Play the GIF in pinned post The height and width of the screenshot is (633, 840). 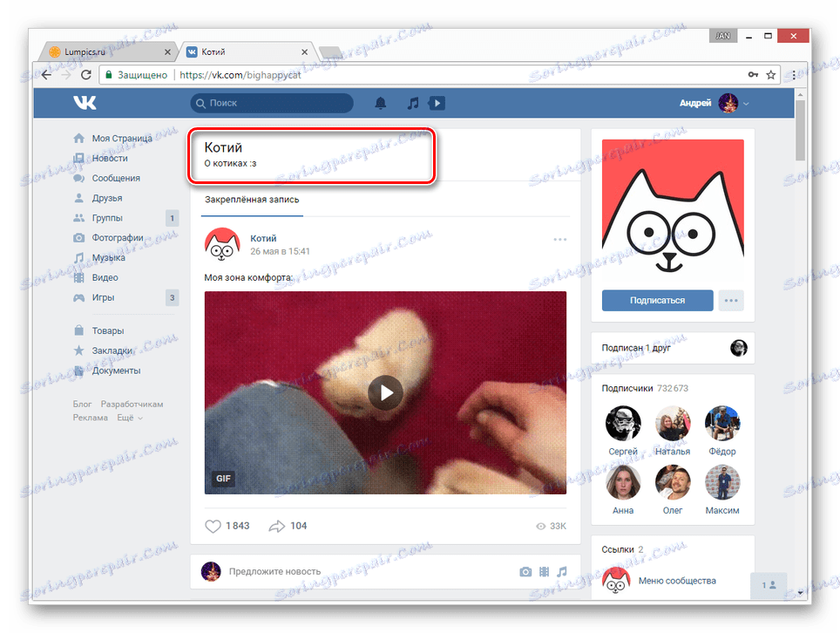[x=385, y=393]
